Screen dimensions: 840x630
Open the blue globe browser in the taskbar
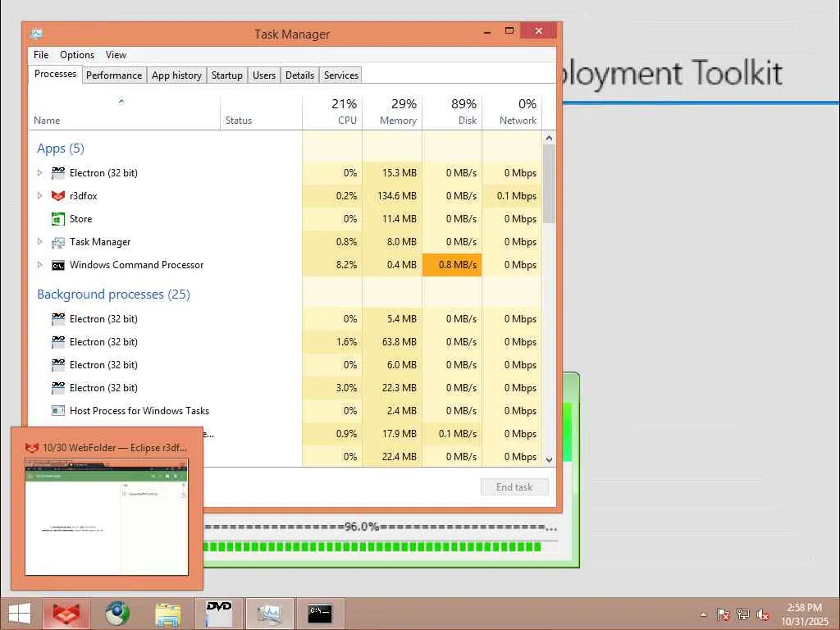pos(116,614)
